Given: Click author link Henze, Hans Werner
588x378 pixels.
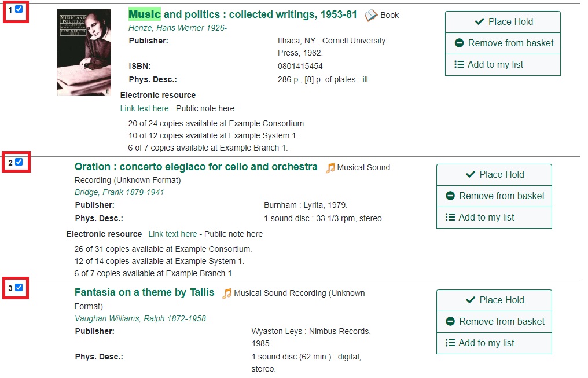Looking at the screenshot, I should (x=177, y=28).
